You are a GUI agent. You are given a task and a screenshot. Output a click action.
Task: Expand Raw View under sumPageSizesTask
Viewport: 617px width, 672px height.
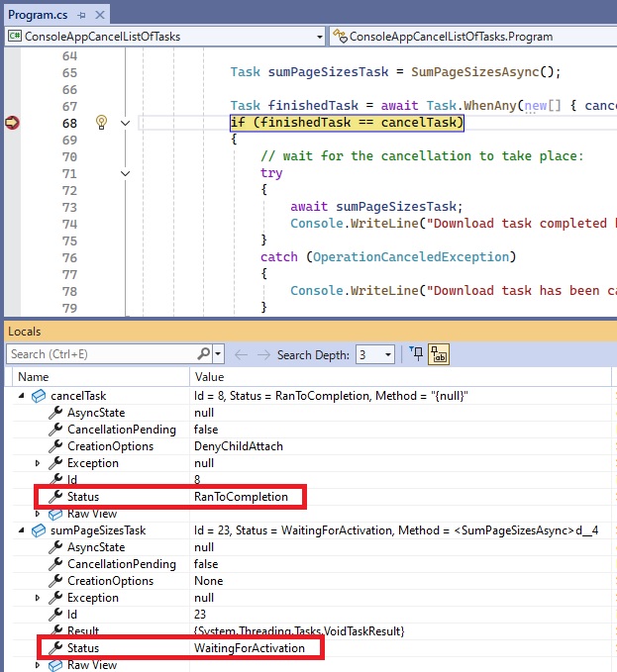(38, 665)
